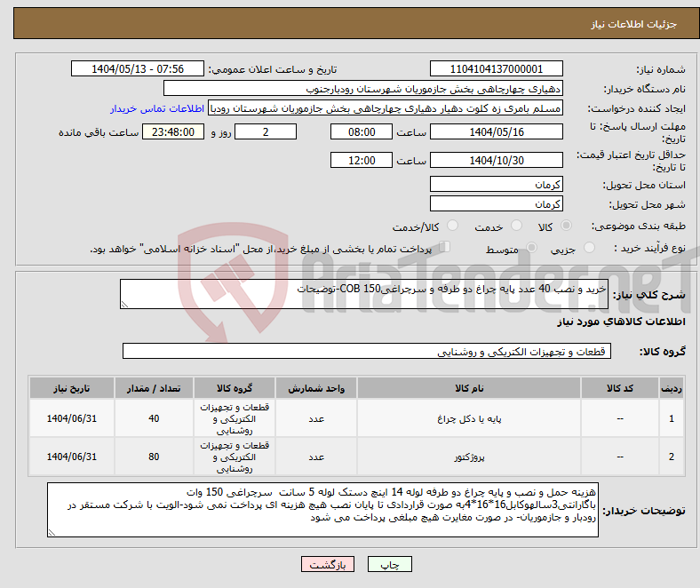Click the need number field 1104104137000001

click(x=496, y=68)
